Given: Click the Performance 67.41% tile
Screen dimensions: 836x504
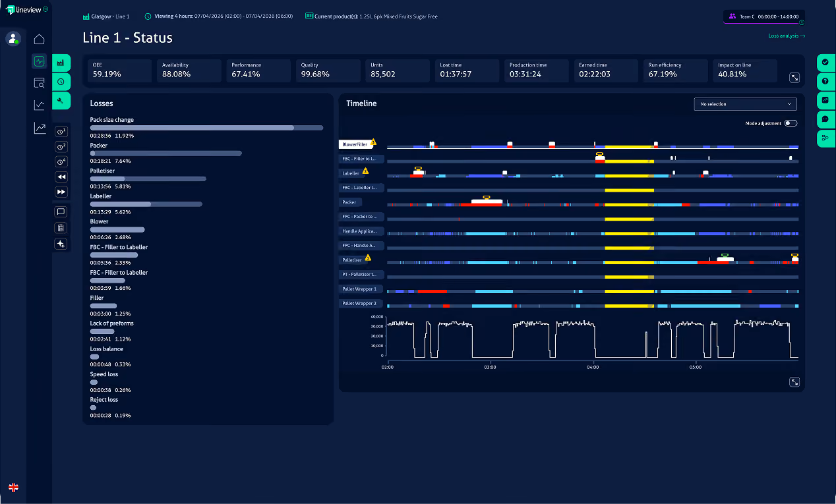Looking at the screenshot, I should coord(258,70).
